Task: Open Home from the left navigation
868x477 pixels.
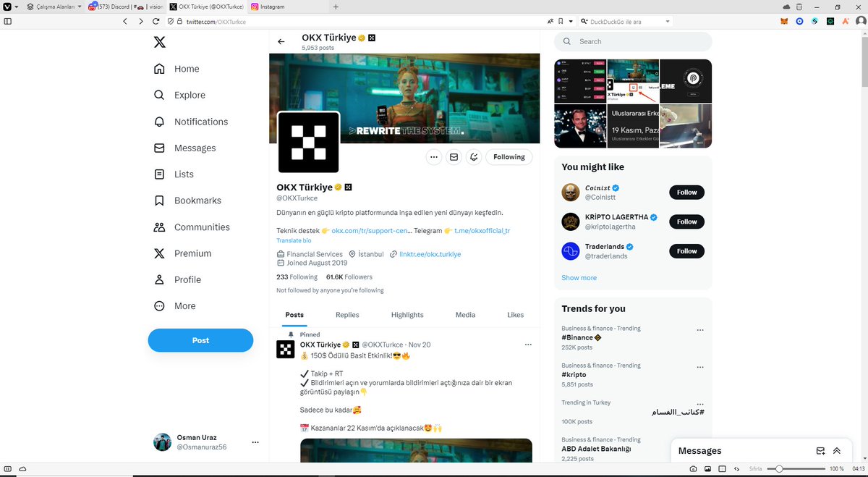Action: coord(176,69)
